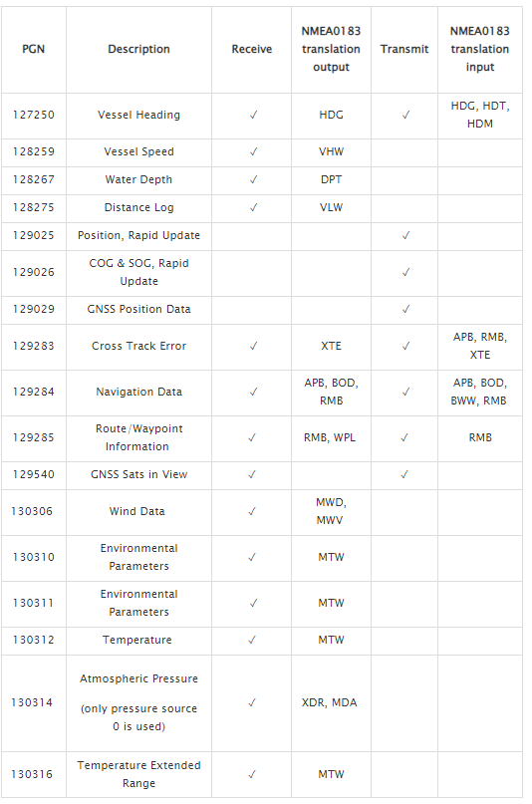Select PGN number 130316 cell

click(32, 775)
